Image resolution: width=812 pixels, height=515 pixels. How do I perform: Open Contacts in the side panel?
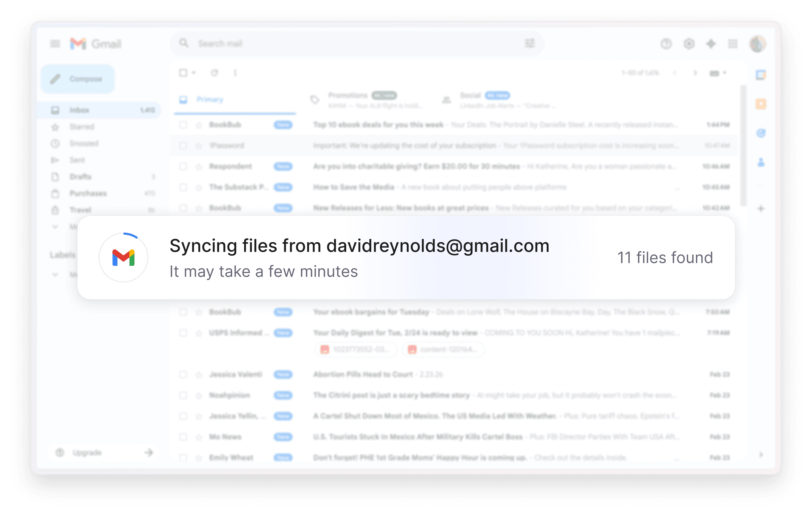tap(761, 163)
